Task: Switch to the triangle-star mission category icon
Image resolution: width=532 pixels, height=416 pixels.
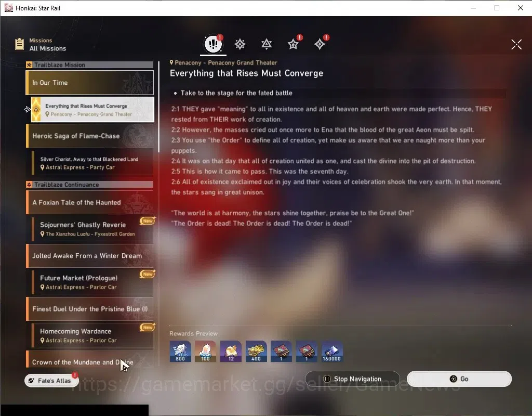Action: 267,44
